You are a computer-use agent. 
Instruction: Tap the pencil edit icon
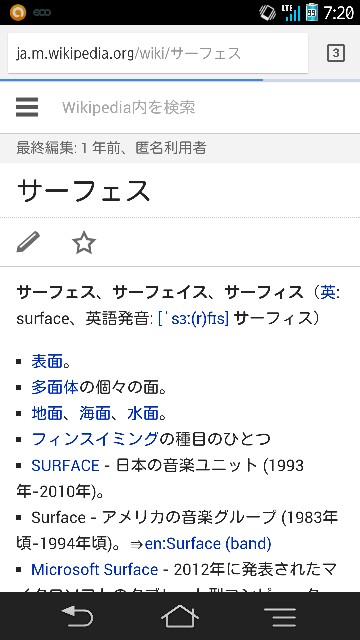(x=28, y=242)
